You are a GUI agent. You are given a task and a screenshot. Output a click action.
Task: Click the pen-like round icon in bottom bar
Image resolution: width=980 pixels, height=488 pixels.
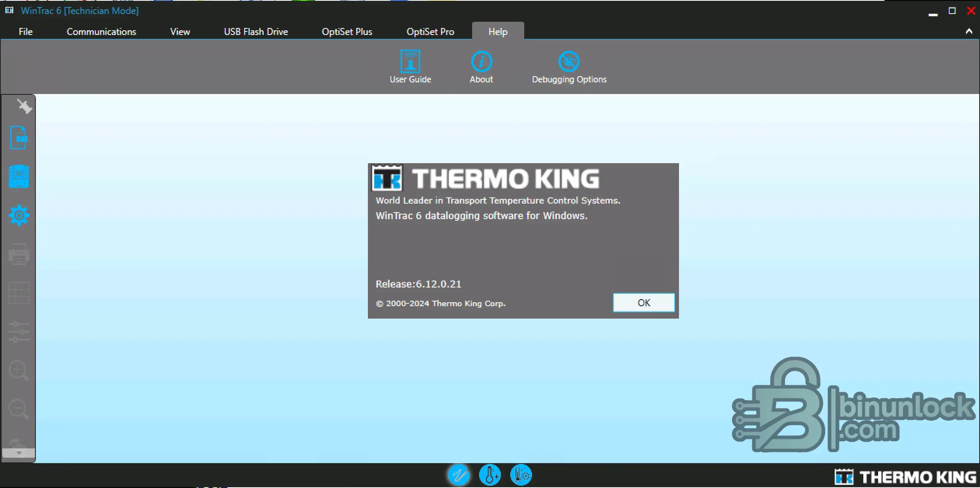[x=458, y=475]
